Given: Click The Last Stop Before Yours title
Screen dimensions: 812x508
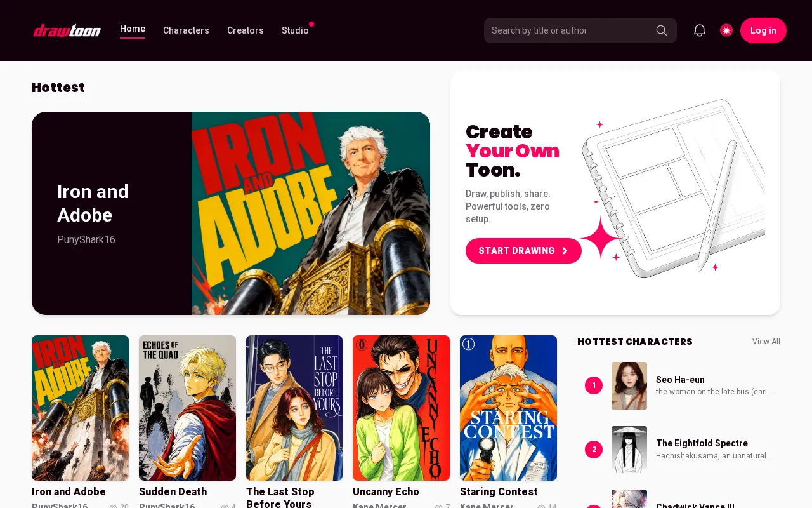Looking at the screenshot, I should coord(280,498).
